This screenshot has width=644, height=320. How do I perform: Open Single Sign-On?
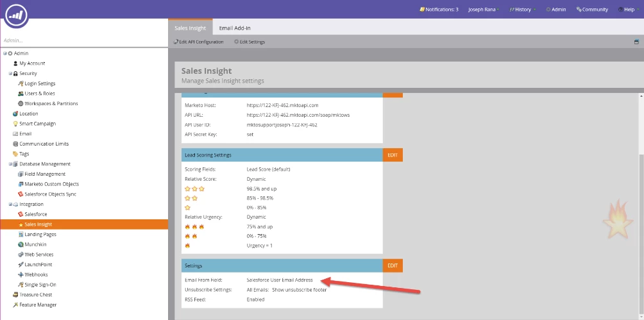[40, 285]
